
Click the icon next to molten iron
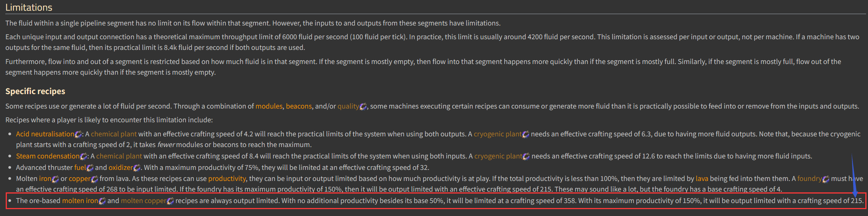pyautogui.click(x=102, y=201)
